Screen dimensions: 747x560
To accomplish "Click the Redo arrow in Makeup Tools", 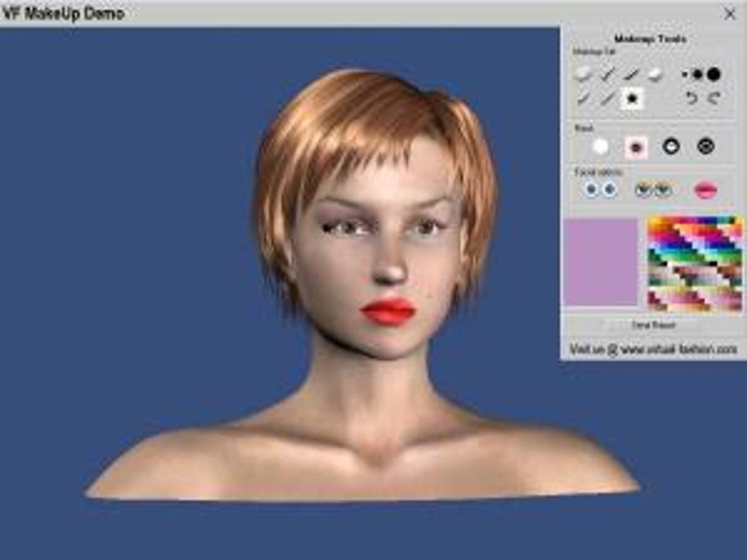I will click(x=714, y=97).
